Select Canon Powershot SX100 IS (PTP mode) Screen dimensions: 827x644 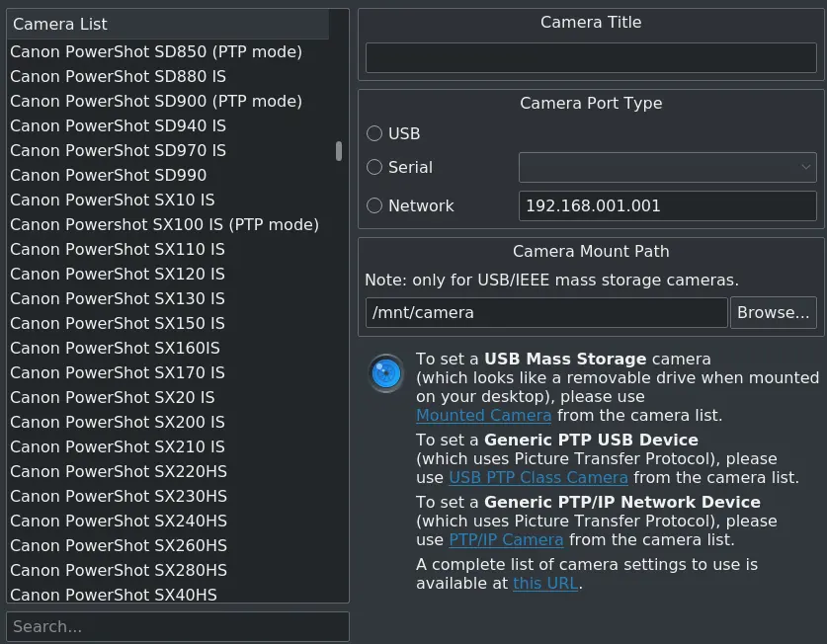[164, 224]
